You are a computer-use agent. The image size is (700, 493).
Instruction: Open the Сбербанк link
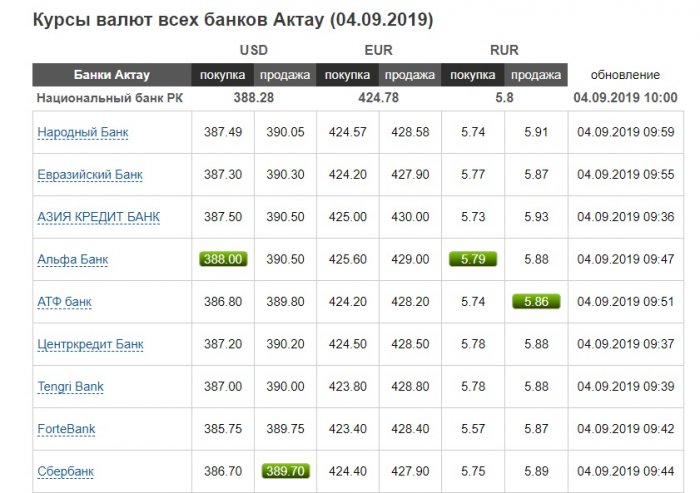point(66,472)
